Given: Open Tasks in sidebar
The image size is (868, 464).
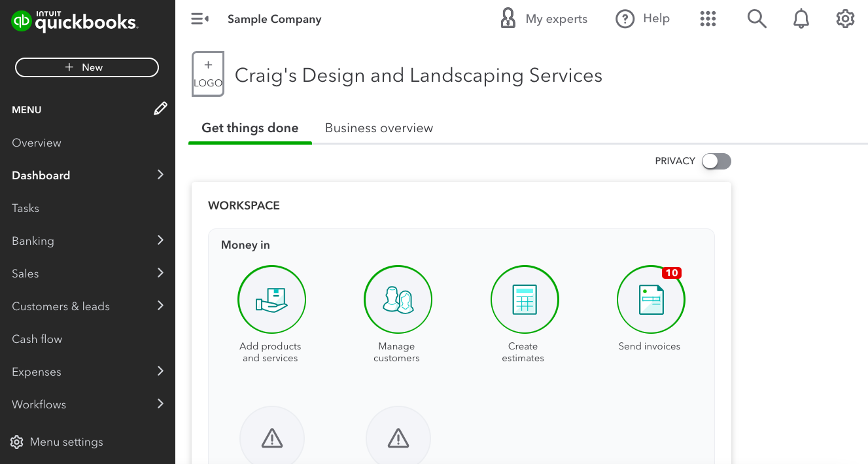Looking at the screenshot, I should (26, 208).
